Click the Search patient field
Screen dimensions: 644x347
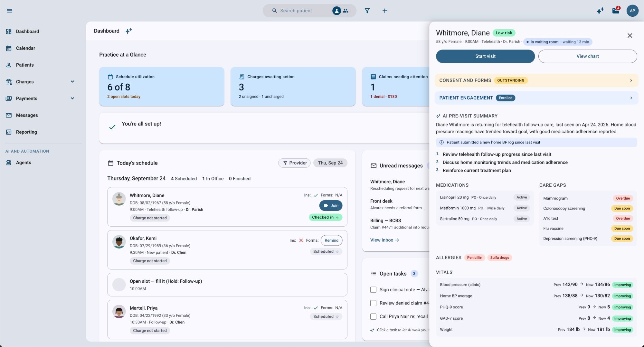296,11
